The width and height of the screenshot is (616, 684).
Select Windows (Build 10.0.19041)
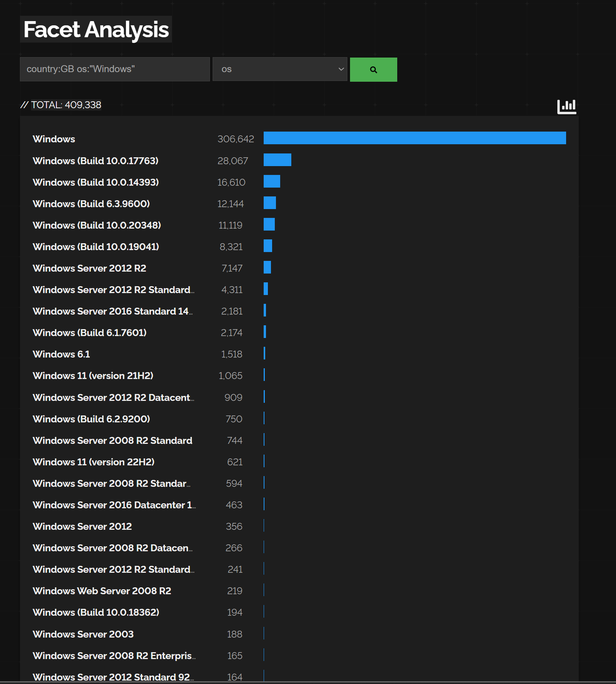click(96, 247)
